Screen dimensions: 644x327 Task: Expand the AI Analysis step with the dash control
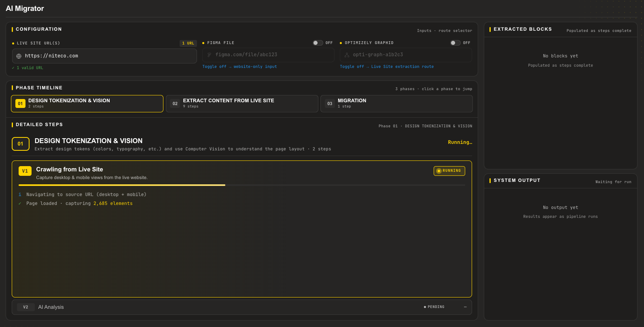click(465, 307)
